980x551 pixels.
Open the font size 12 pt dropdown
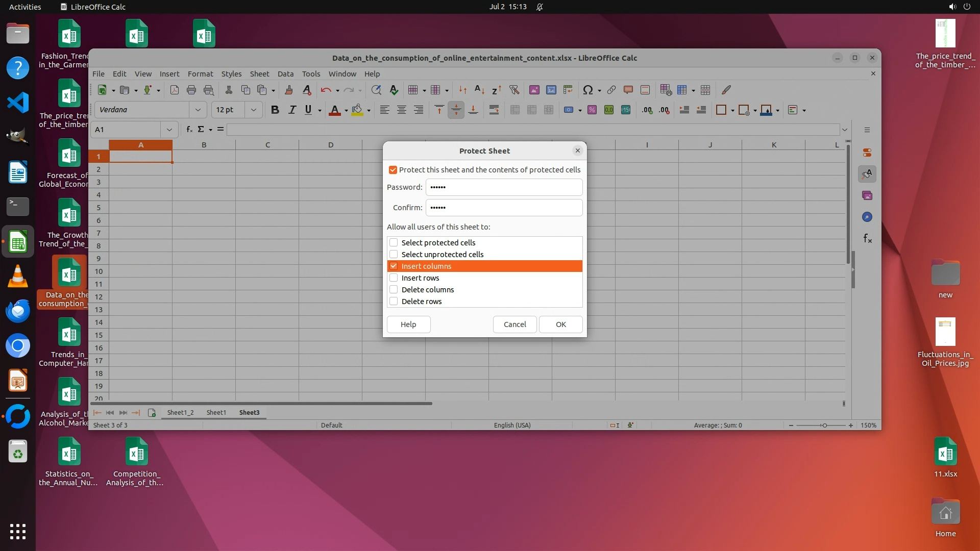[x=253, y=110]
